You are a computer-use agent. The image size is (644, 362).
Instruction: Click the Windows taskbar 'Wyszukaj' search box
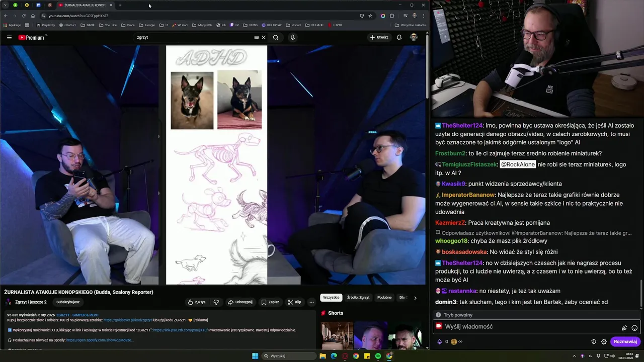[288, 356]
